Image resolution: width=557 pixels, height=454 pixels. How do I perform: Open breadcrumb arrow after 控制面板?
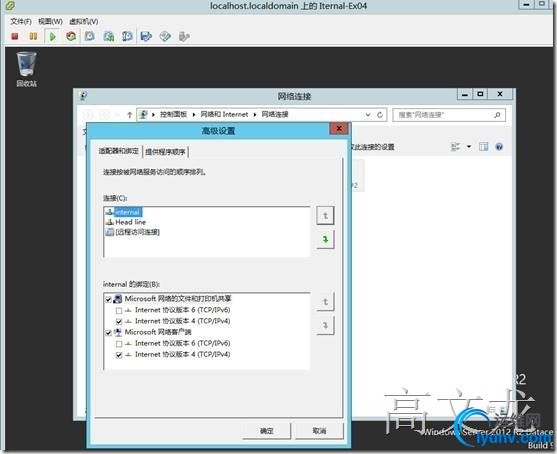pos(194,115)
